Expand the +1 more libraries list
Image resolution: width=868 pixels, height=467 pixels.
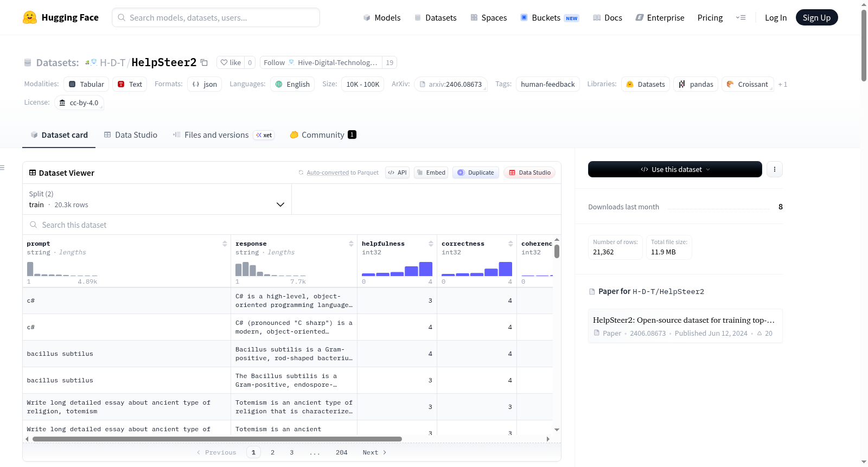pyautogui.click(x=782, y=84)
